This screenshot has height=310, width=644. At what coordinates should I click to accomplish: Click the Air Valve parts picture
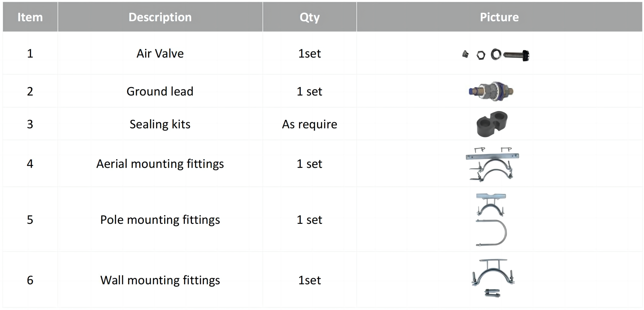pos(496,54)
